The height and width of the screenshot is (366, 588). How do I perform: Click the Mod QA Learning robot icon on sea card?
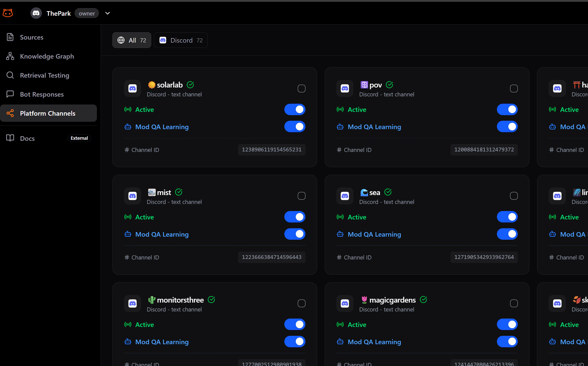(x=340, y=234)
